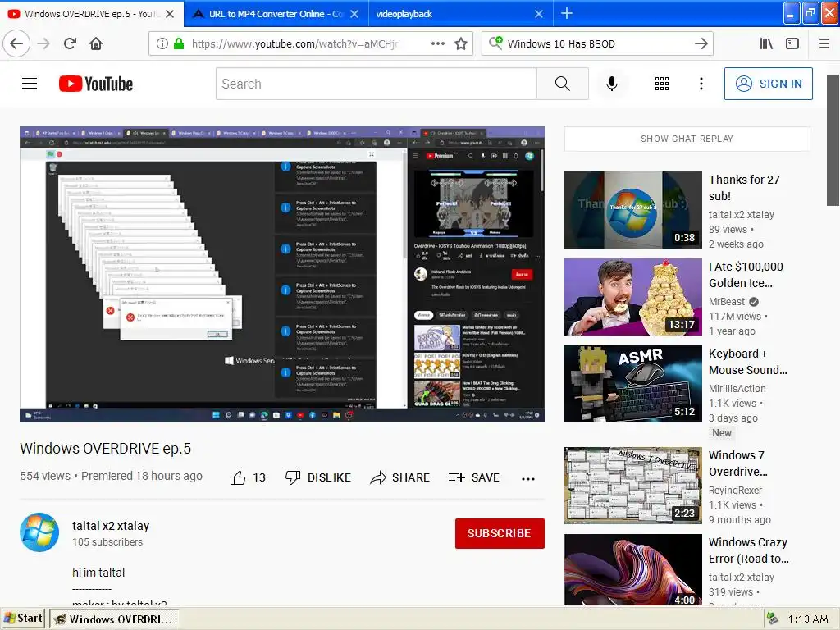Open the browser home page

coord(96,43)
